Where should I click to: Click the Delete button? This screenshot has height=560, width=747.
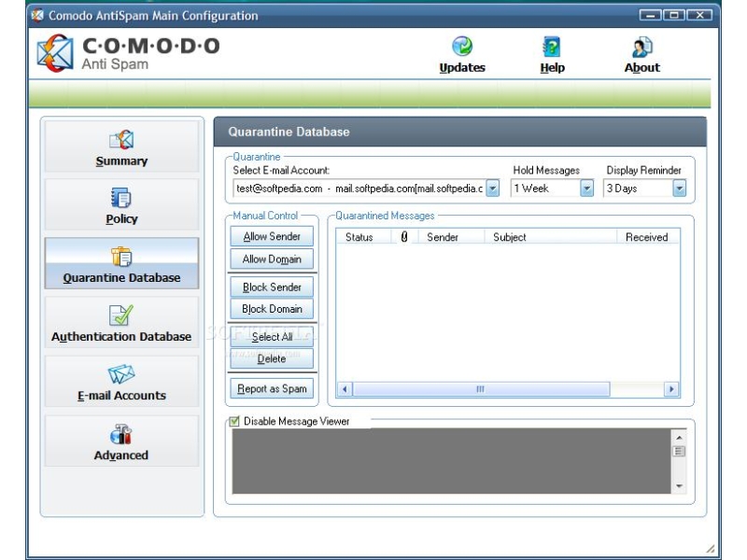point(272,358)
